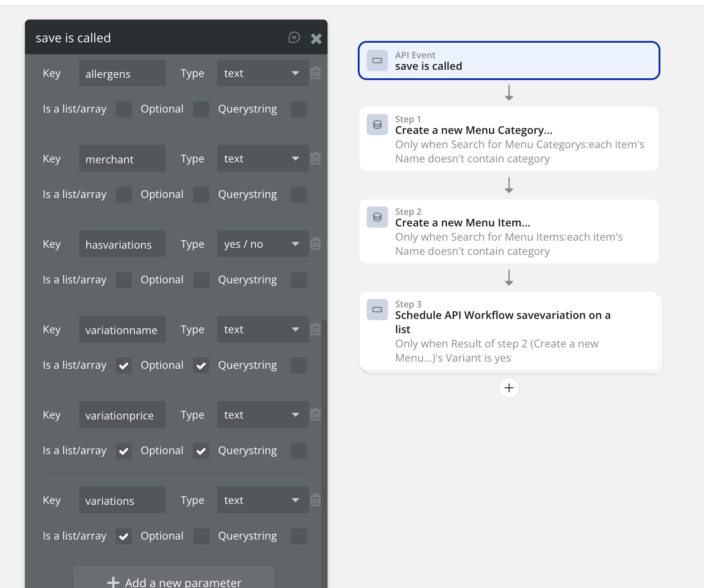Open Step 3 Schedule API Workflow savevariation
Viewport: 704px width, 588px height.
coord(509,331)
